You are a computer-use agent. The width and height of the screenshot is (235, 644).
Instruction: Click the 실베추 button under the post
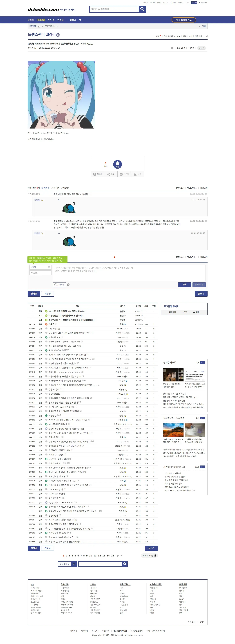coord(97,174)
